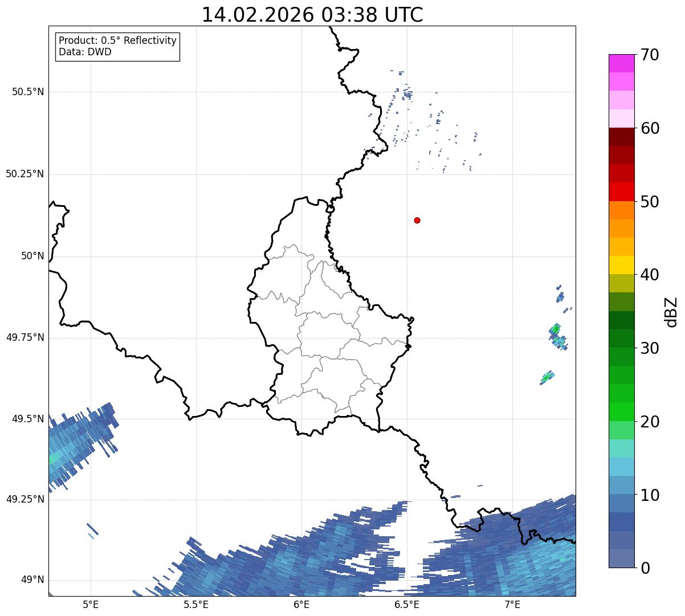Click the 50.5°N latitude label
685x616 pixels.
(x=27, y=92)
